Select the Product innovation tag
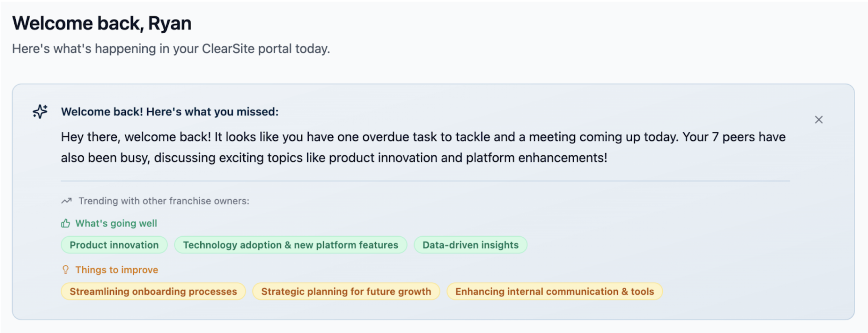The image size is (868, 333). coord(114,245)
